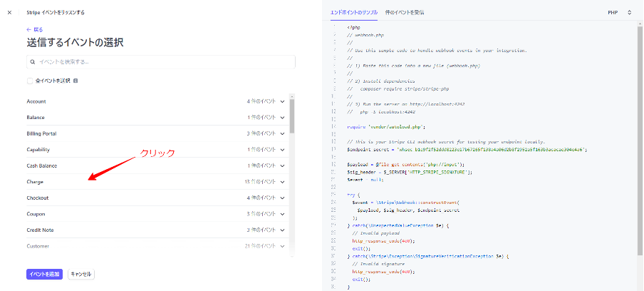
Task: Click the イベントを追加 button
Action: coord(45,274)
